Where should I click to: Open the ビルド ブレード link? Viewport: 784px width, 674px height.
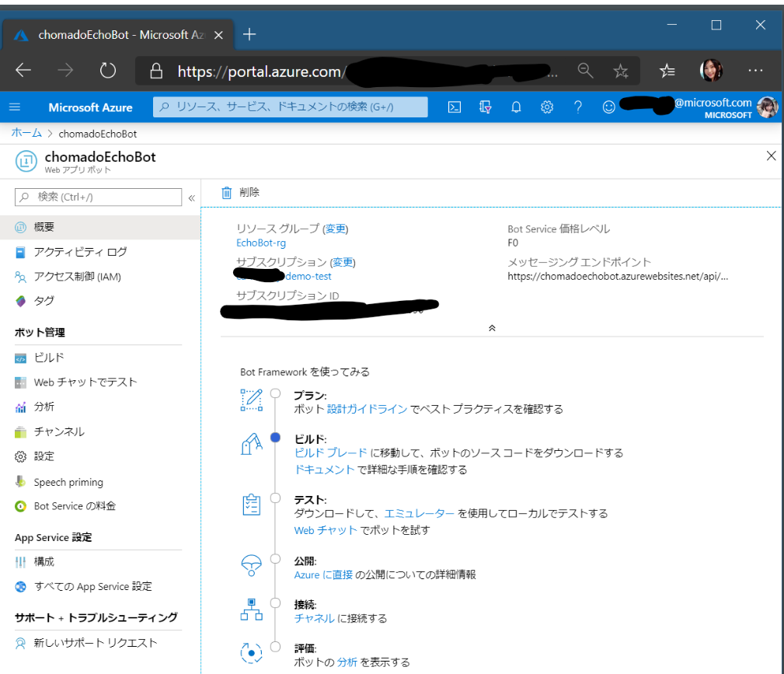pyautogui.click(x=330, y=453)
